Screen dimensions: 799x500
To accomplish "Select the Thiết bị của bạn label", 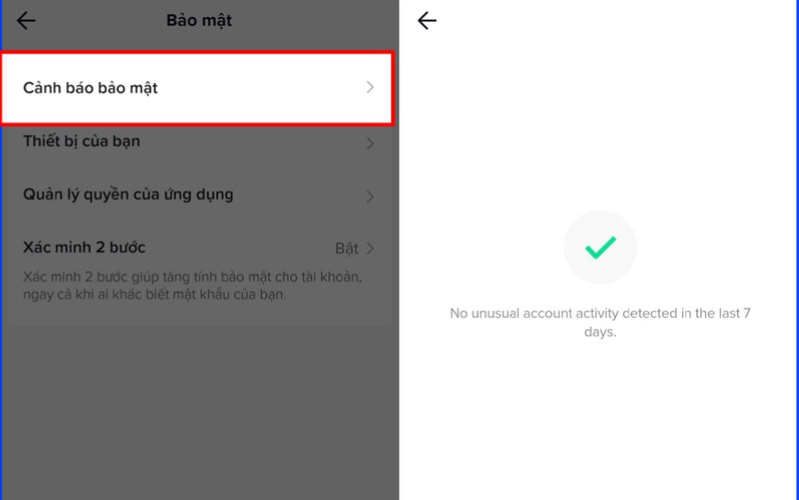I will point(82,141).
